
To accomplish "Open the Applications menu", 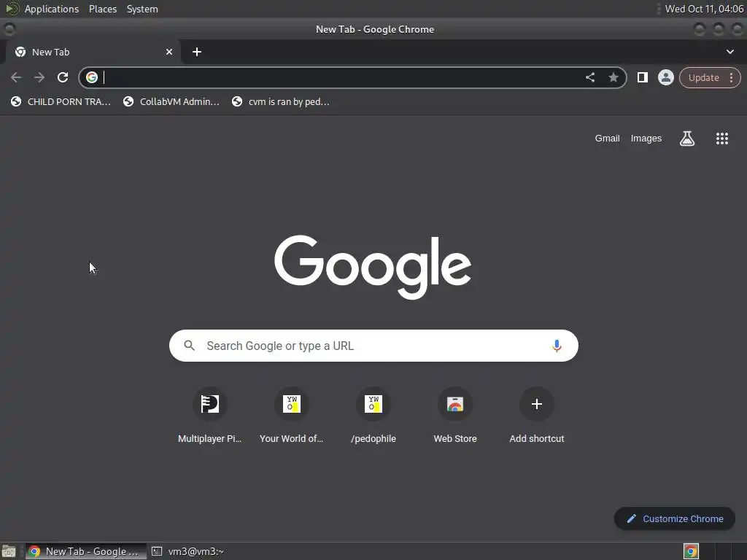I will [x=52, y=9].
